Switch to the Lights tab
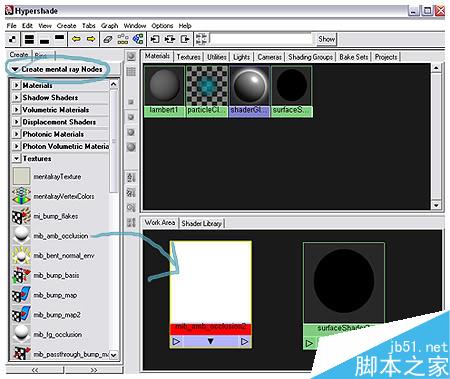The width and height of the screenshot is (450, 379). tap(241, 57)
